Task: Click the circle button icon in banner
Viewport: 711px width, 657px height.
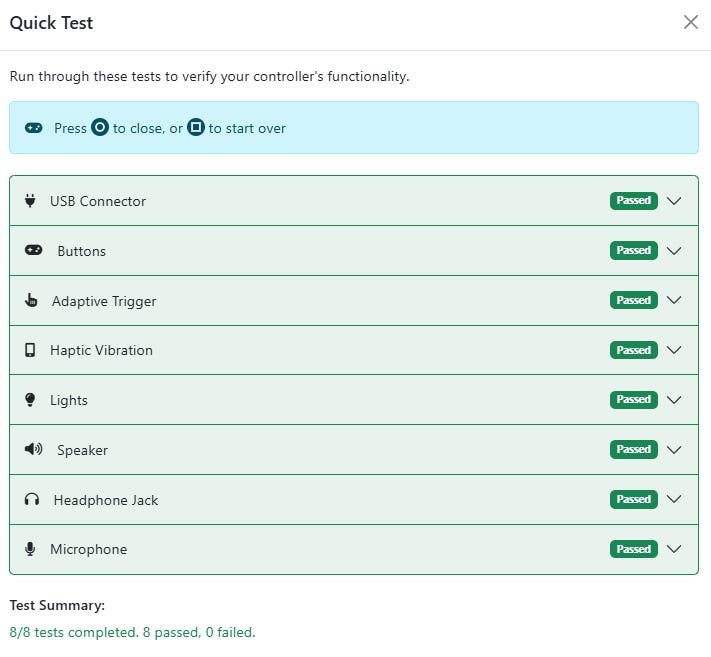Action: (x=100, y=128)
